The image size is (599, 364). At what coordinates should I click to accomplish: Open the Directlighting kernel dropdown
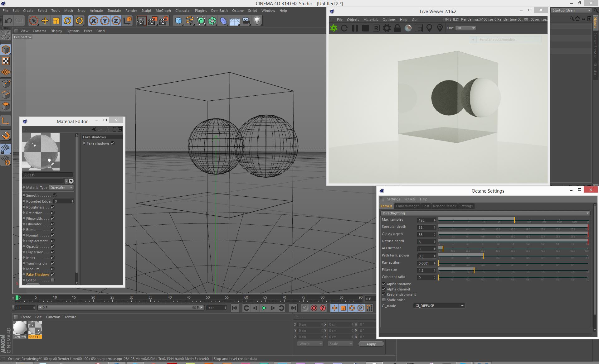click(x=485, y=213)
